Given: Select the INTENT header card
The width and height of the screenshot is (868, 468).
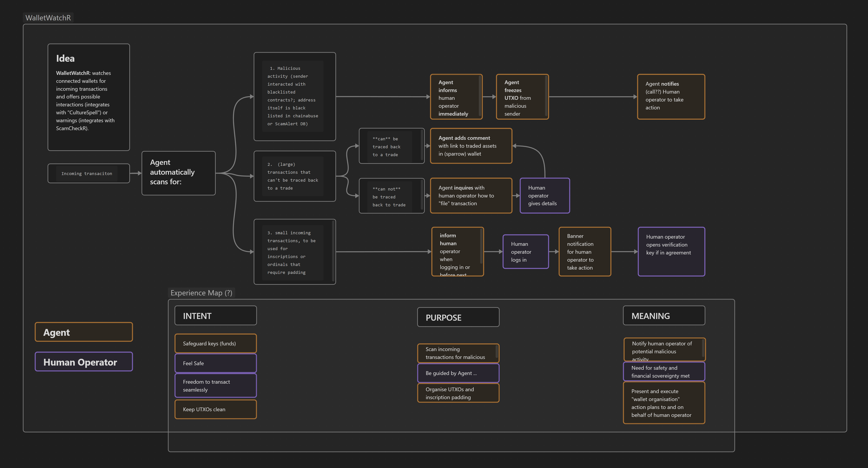Looking at the screenshot, I should point(215,316).
